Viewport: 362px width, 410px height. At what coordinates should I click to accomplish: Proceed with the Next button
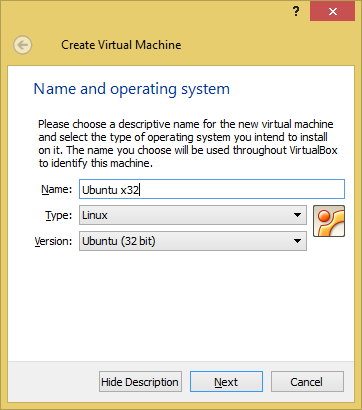click(226, 382)
